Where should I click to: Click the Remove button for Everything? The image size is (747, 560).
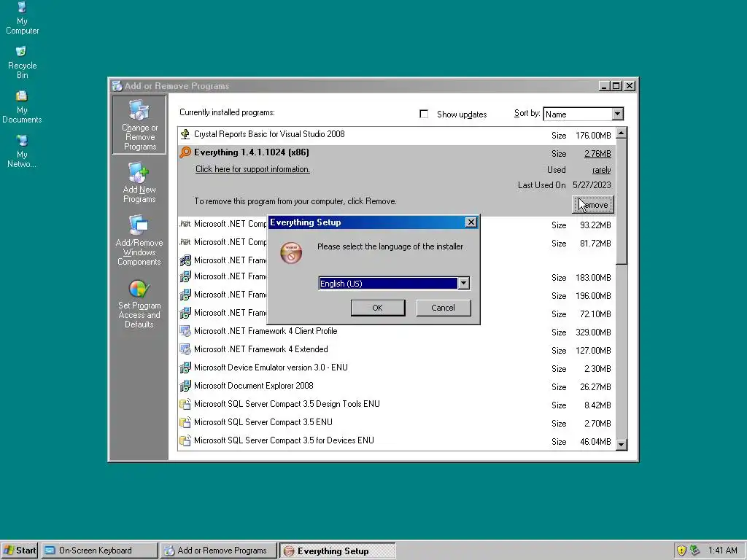click(592, 205)
